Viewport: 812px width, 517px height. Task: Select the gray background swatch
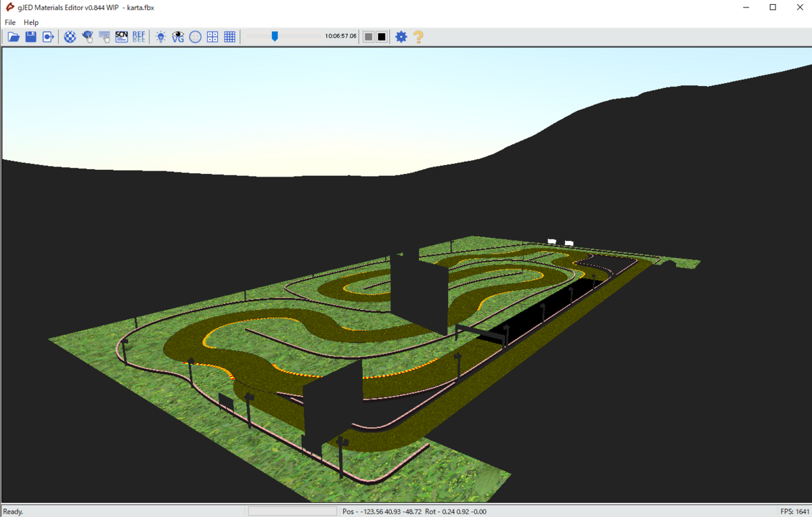(369, 37)
